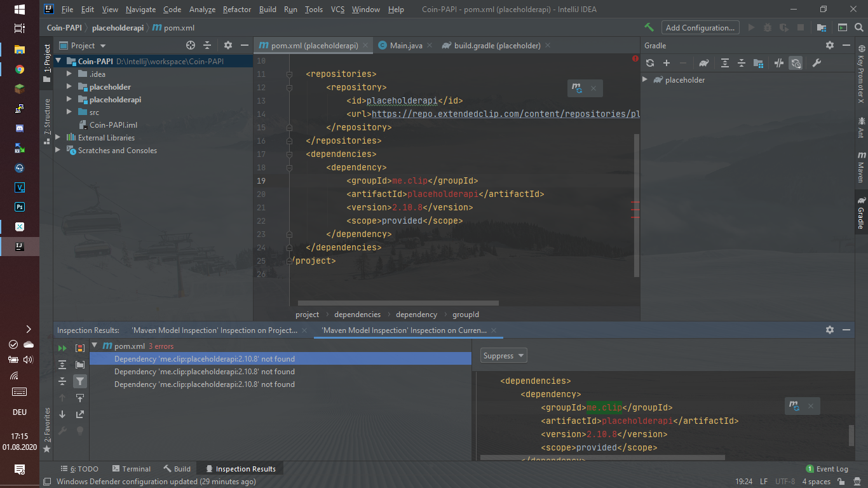
Task: Load Maven changes floating icon in editor
Action: coord(577,88)
